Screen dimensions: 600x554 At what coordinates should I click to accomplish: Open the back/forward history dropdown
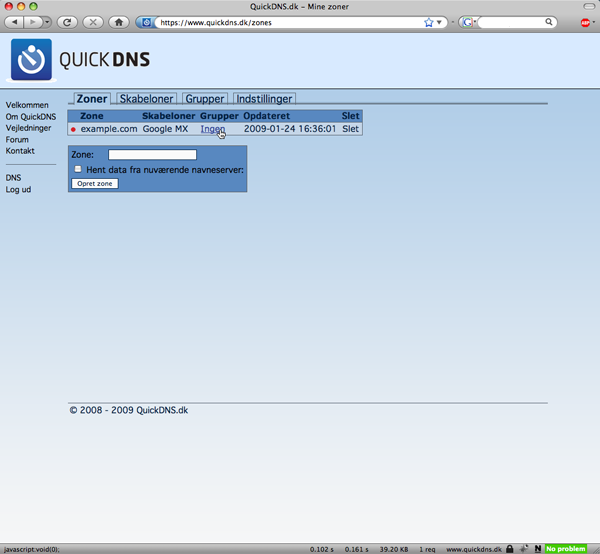pyautogui.click(x=47, y=22)
